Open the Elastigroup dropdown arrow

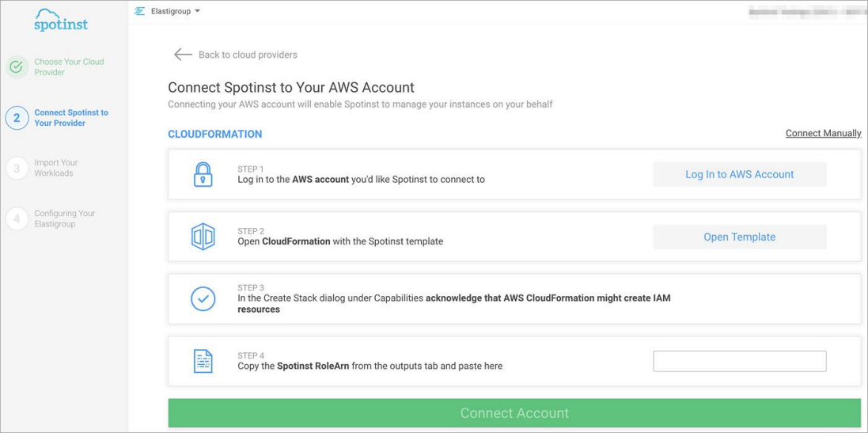[x=198, y=11]
